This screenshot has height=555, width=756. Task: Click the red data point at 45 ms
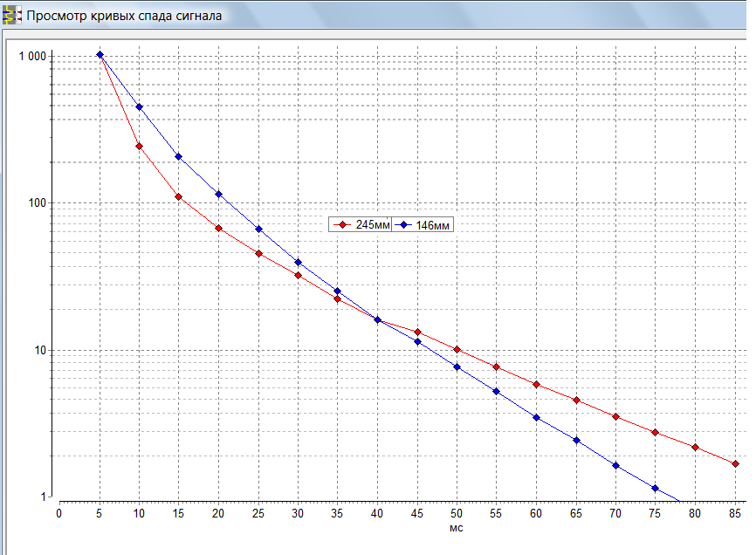(417, 332)
